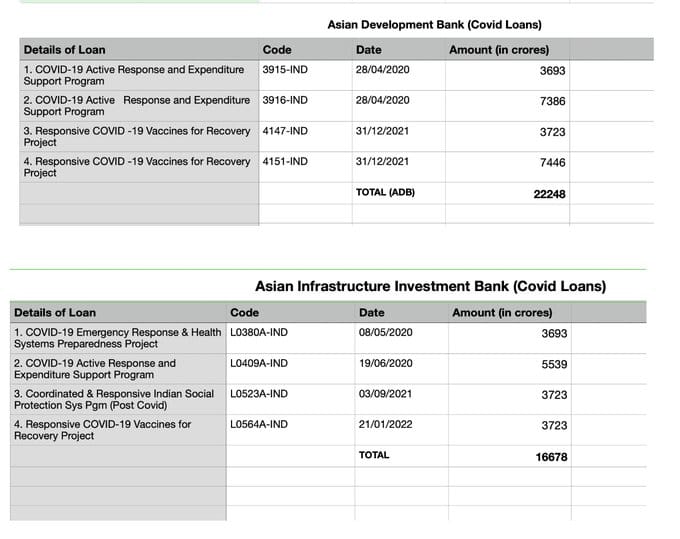The image size is (680, 539).
Task: Select the cell with code 3916-IND
Action: (x=306, y=106)
